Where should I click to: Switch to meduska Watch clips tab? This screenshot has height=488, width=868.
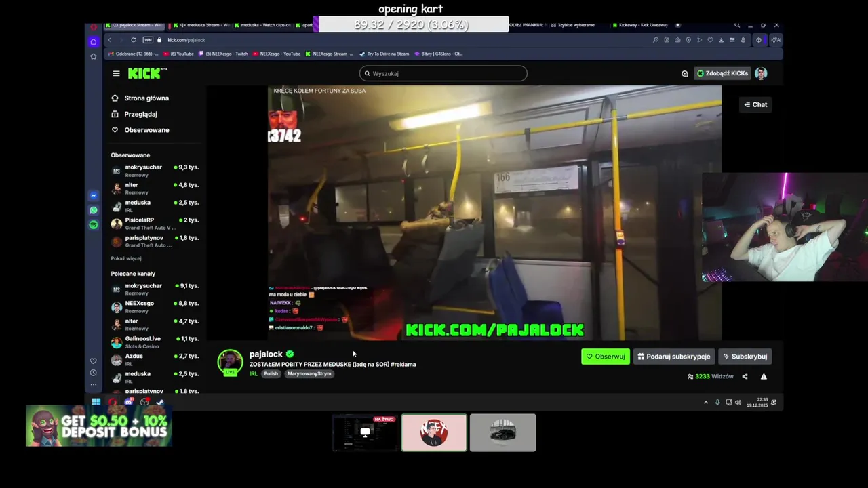(263, 25)
